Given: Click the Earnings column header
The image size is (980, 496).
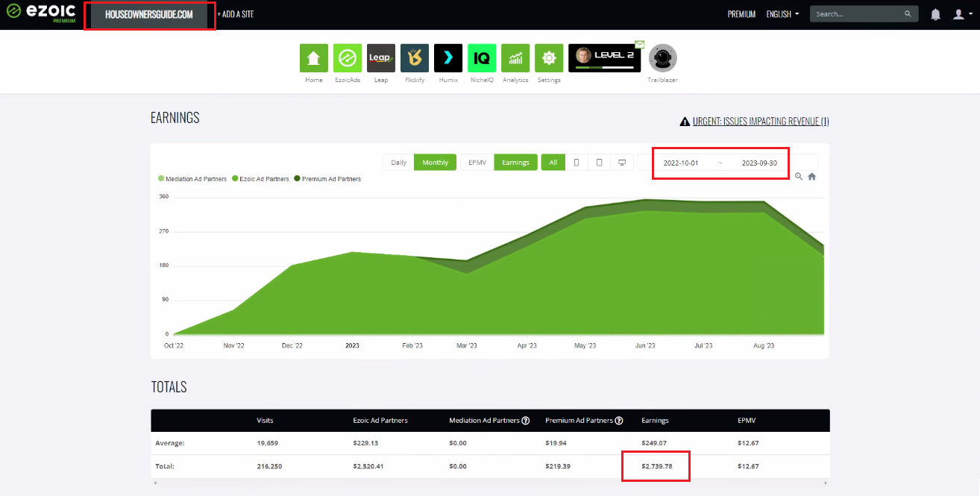Looking at the screenshot, I should click(655, 421).
